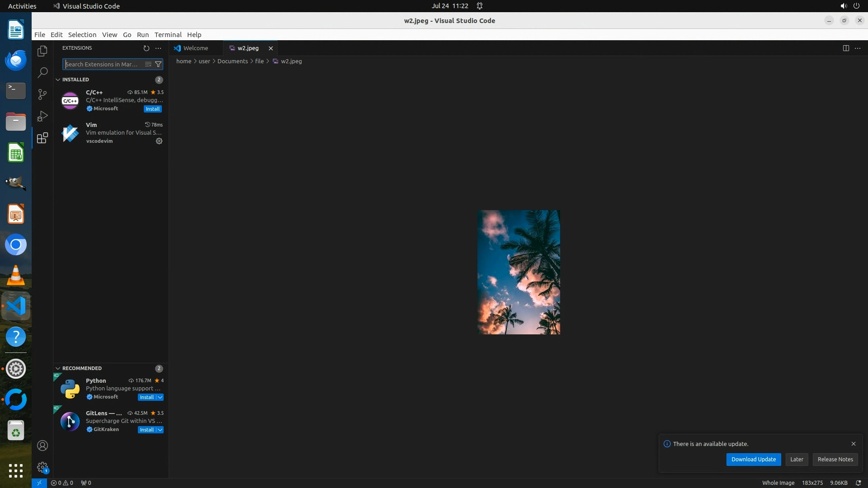This screenshot has height=488, width=868.
Task: Click the refresh extensions icon
Action: click(x=146, y=48)
